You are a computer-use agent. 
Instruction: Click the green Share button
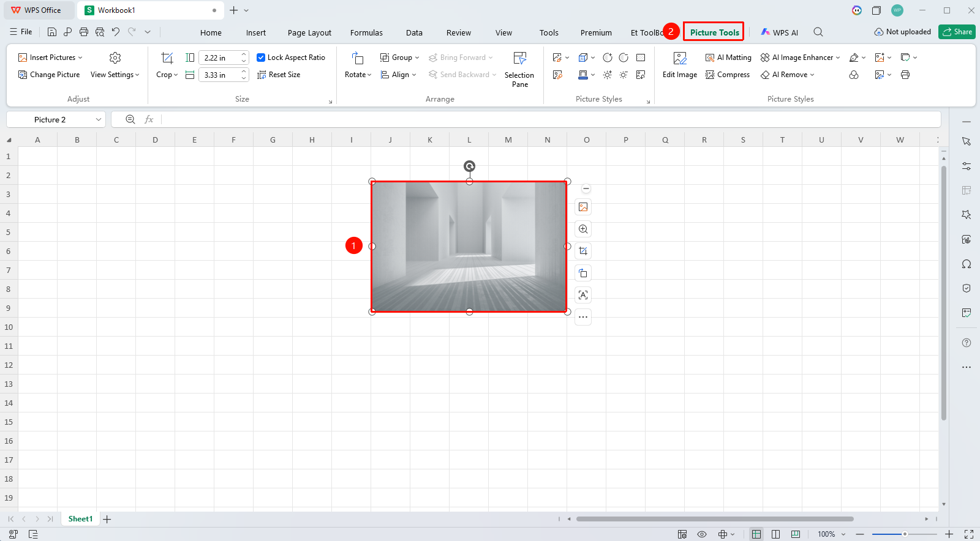pyautogui.click(x=957, y=32)
